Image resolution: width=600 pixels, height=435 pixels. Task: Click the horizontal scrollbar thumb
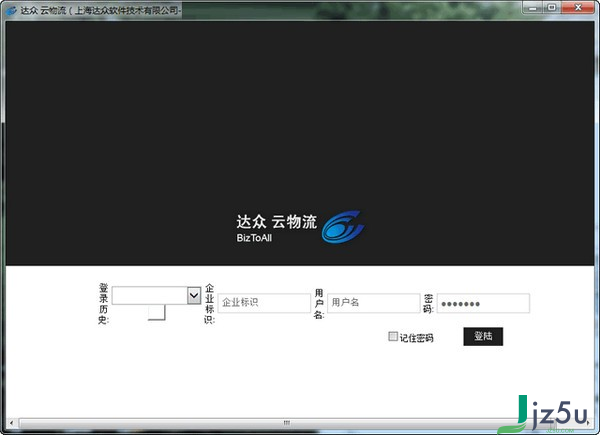pyautogui.click(x=287, y=423)
